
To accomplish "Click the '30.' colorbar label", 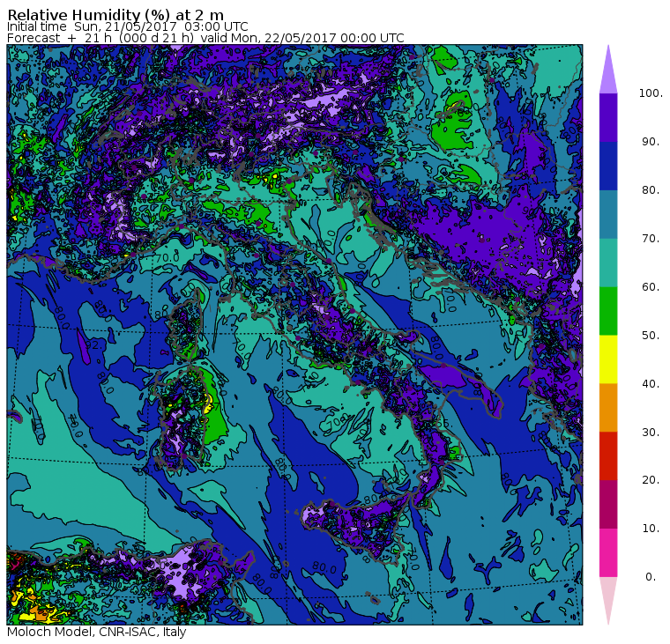I will (x=651, y=433).
